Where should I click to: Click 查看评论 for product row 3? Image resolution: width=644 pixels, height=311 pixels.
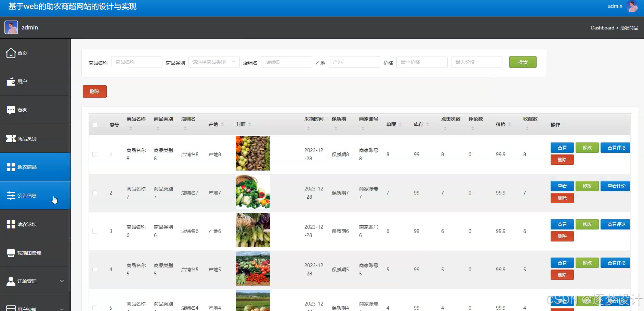pos(616,224)
